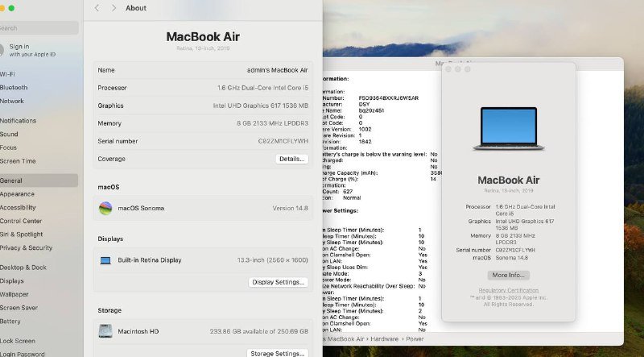The image size is (644, 357).
Task: Click cycle count value 627
Action: pyautogui.click(x=348, y=192)
